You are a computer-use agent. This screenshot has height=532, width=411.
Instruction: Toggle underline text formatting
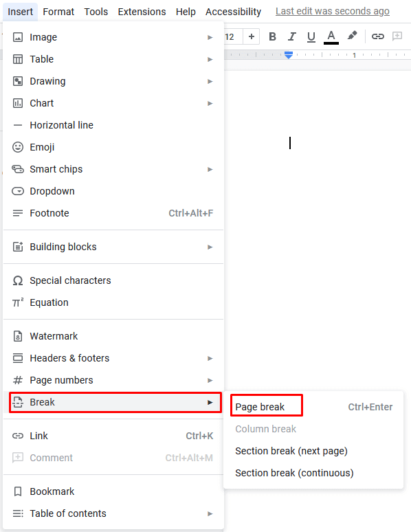pos(311,36)
